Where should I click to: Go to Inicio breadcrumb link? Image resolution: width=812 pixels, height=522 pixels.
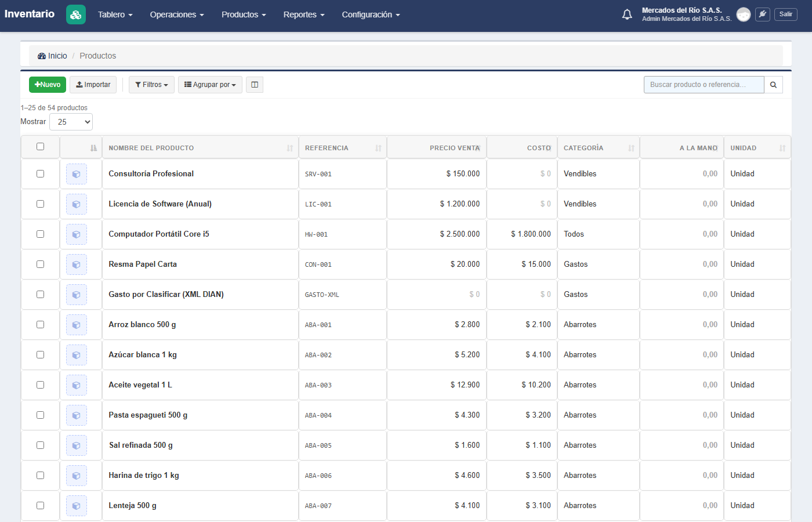click(53, 56)
